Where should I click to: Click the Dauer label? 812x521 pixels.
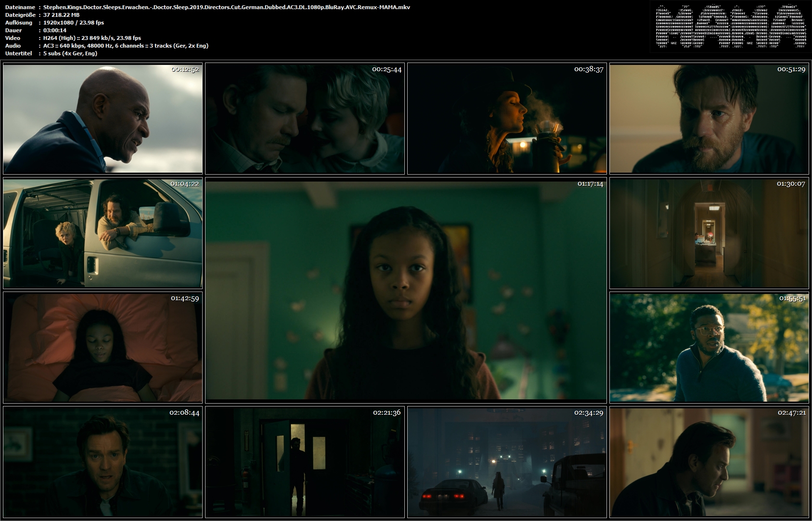pyautogui.click(x=13, y=30)
